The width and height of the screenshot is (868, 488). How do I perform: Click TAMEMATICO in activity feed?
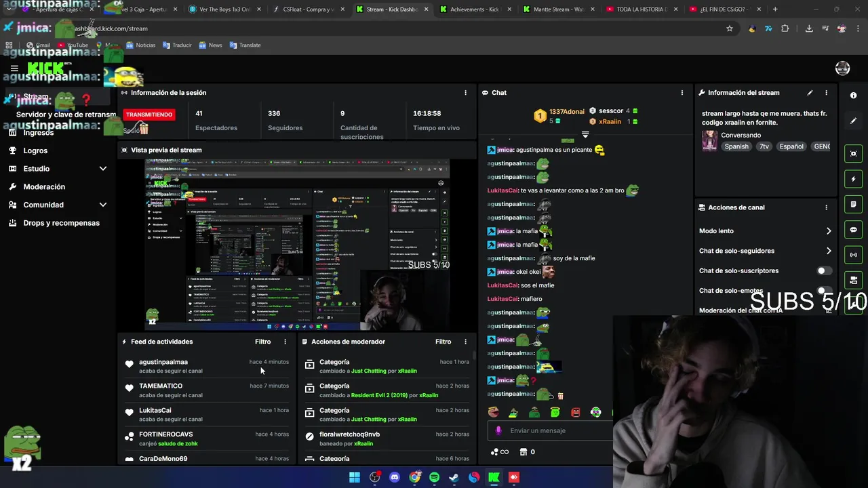coord(161,386)
